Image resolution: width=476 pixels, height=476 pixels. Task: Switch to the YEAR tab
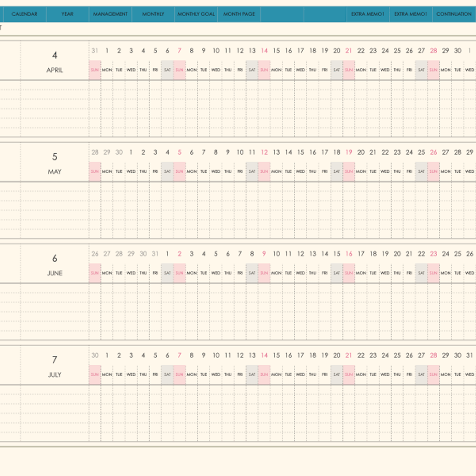(x=67, y=14)
